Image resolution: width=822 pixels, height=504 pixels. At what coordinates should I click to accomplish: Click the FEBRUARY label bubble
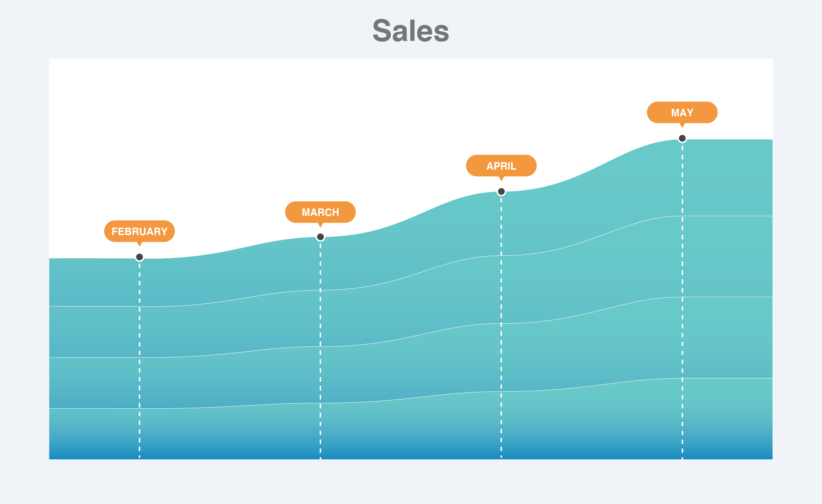pos(139,231)
